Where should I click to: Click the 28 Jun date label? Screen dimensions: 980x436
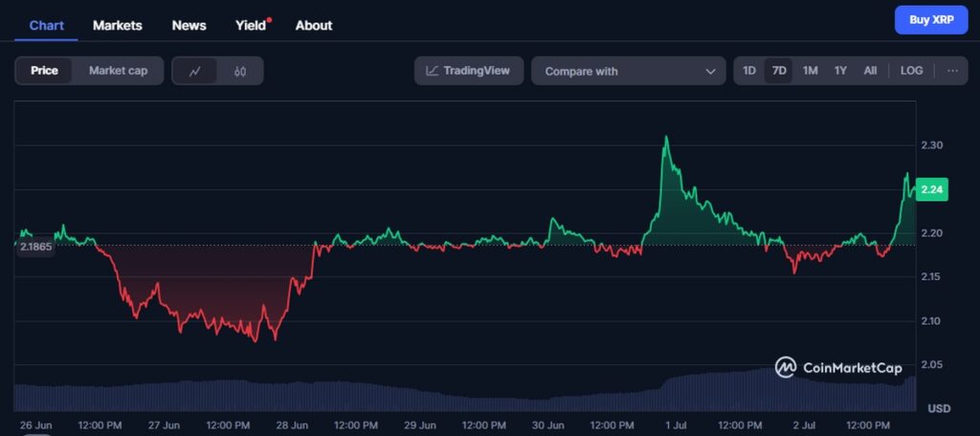click(x=292, y=425)
